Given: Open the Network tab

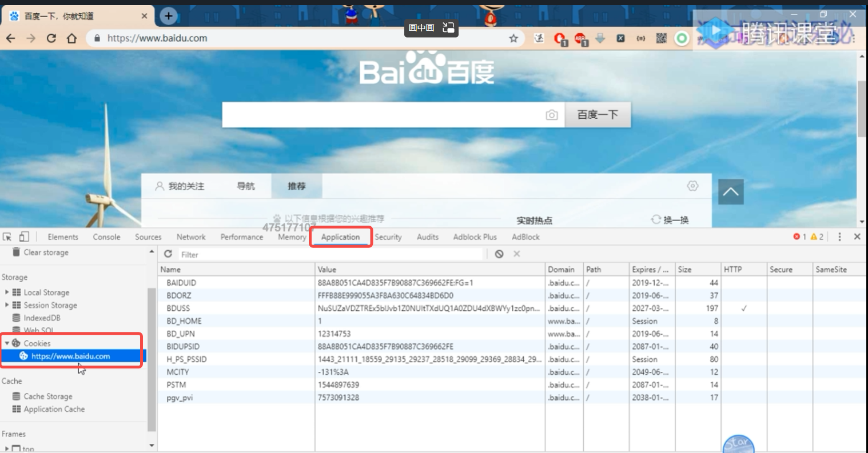Looking at the screenshot, I should point(191,236).
